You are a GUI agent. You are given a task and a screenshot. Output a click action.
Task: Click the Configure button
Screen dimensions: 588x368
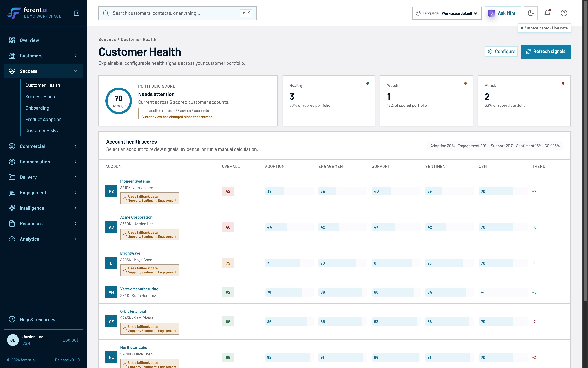click(501, 51)
